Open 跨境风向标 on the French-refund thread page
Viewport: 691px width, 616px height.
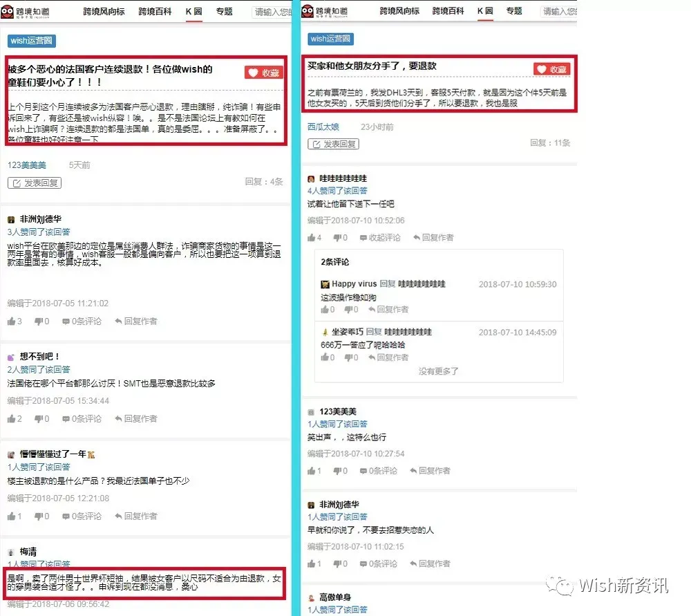[x=104, y=12]
